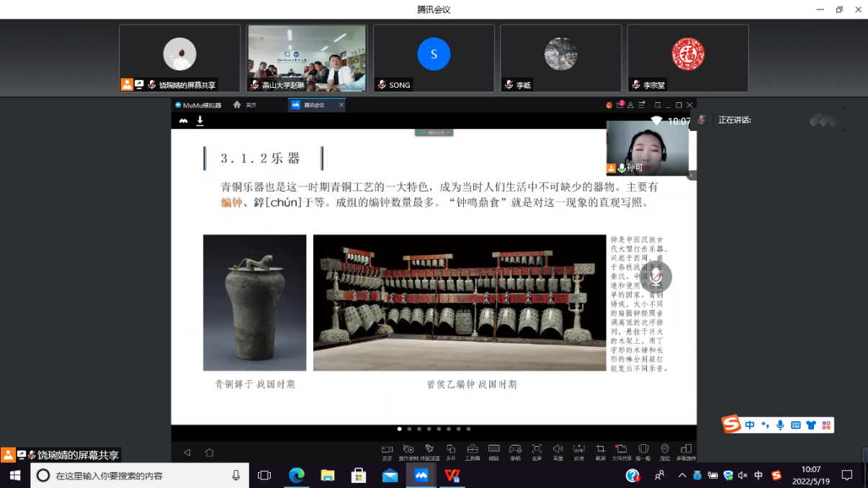The image size is (868, 488).
Task: Click the 录屏 screen record icon
Action: (387, 451)
